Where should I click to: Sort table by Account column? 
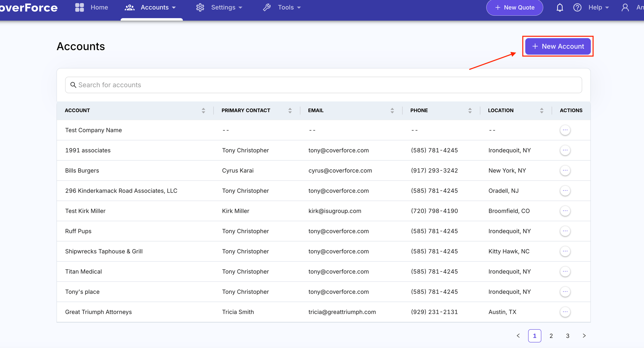point(203,110)
